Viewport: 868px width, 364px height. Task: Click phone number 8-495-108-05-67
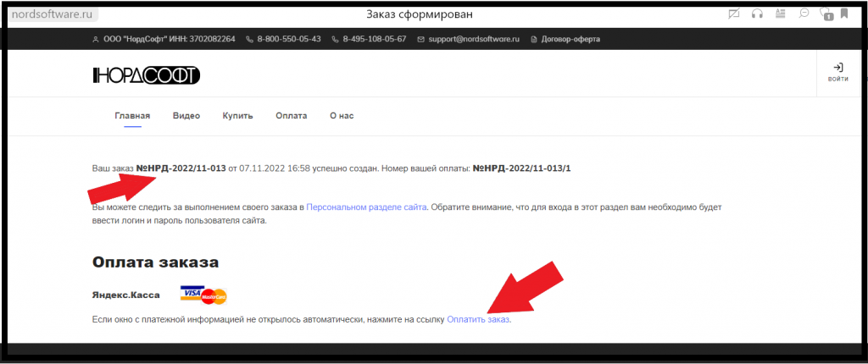[375, 39]
